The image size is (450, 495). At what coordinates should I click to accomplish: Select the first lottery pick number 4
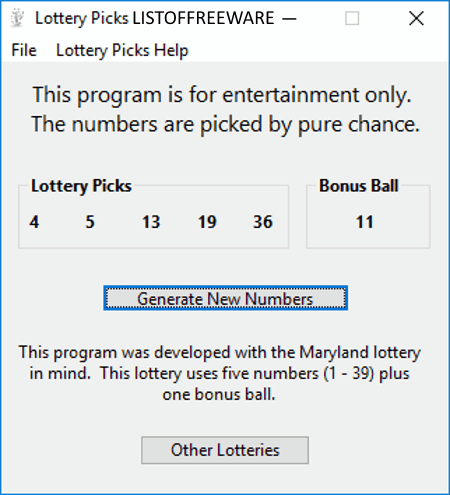tap(34, 222)
